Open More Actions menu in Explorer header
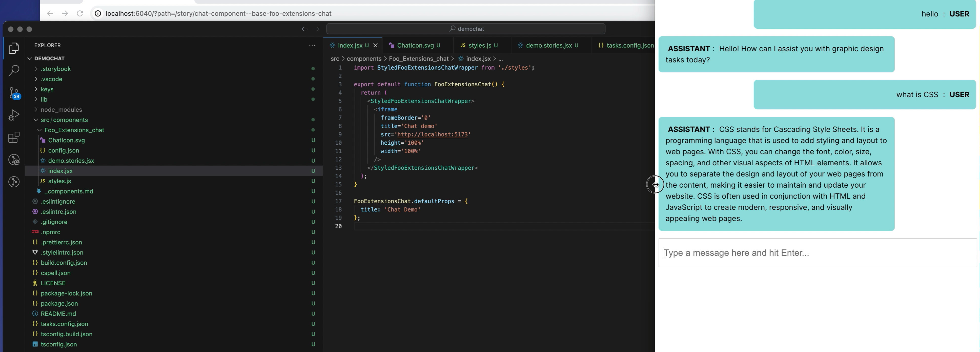 pyautogui.click(x=312, y=45)
